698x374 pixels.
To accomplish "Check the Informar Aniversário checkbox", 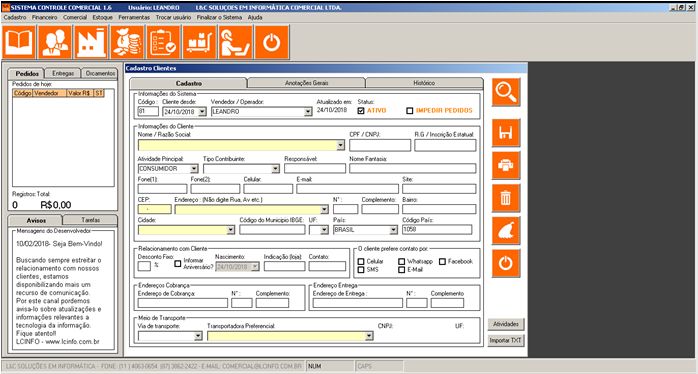I will [178, 263].
